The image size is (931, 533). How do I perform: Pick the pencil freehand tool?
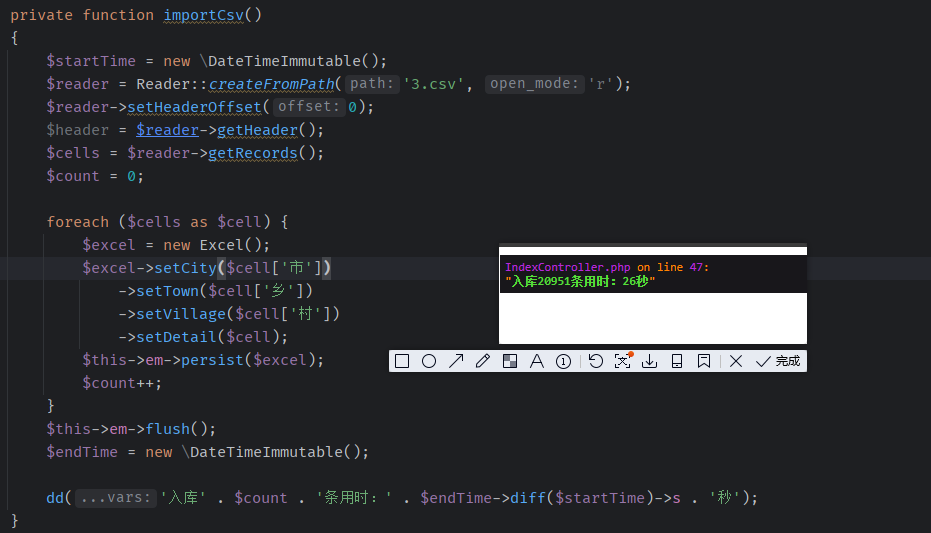click(483, 361)
